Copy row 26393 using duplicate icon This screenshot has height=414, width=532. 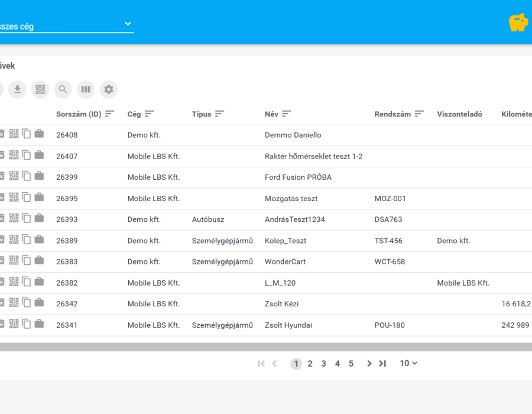click(27, 218)
